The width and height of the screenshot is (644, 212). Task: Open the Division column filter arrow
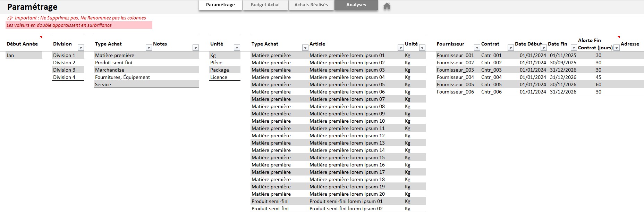tap(81, 48)
